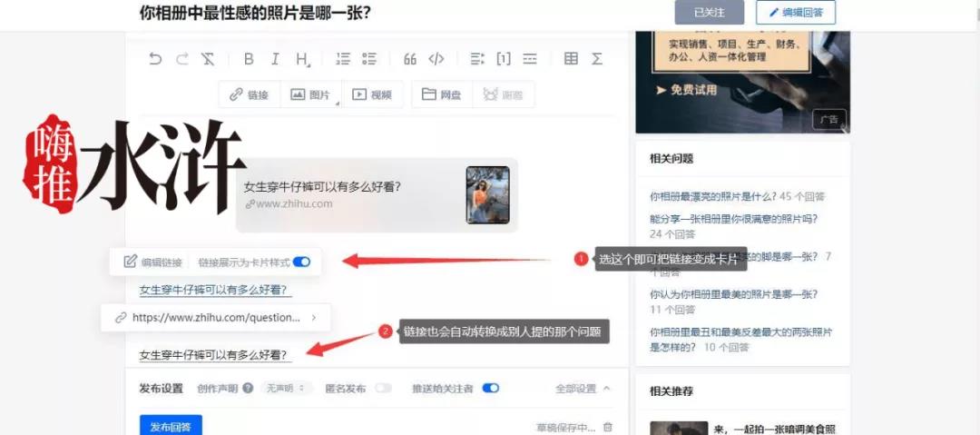The image size is (980, 435).
Task: Redo the last action in the toolbar
Action: pos(181,59)
